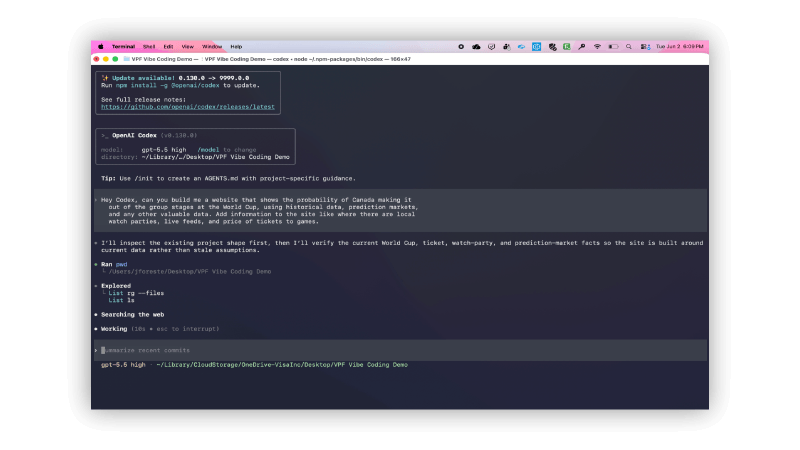Click the List rg --files line
The width and height of the screenshot is (800, 450).
[136, 293]
